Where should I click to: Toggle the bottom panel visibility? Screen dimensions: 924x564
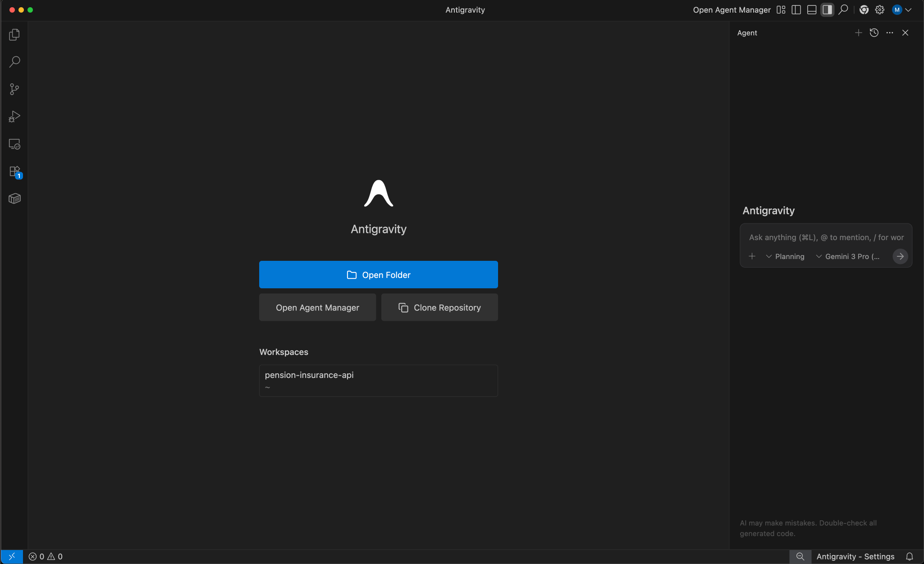point(812,10)
